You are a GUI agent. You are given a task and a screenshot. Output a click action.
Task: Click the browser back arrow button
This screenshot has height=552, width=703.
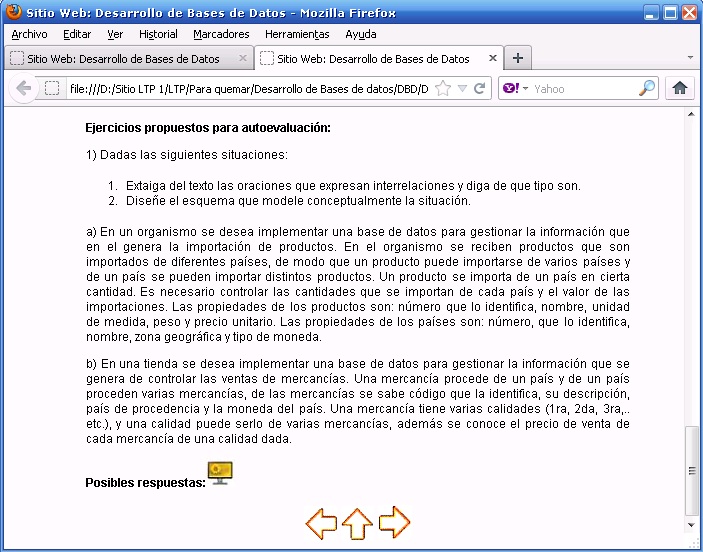(23, 88)
